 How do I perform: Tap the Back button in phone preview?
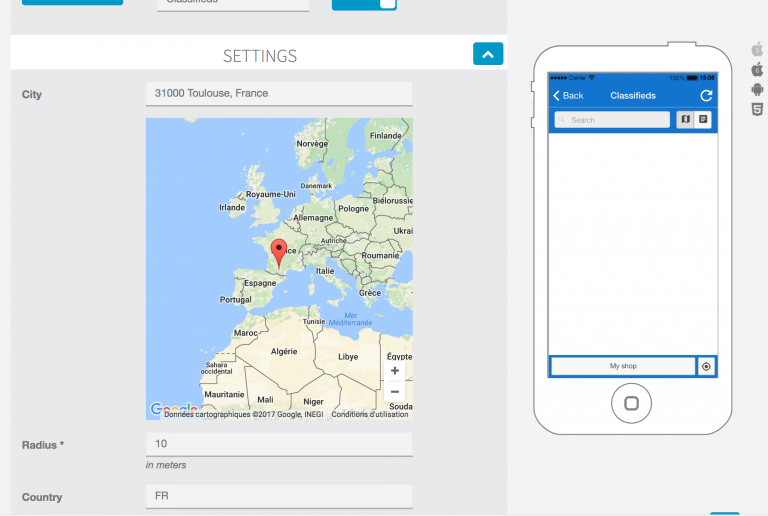click(x=568, y=95)
